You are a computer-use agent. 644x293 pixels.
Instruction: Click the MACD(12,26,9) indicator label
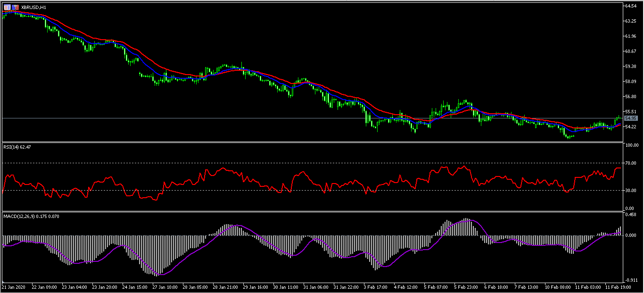(x=31, y=216)
